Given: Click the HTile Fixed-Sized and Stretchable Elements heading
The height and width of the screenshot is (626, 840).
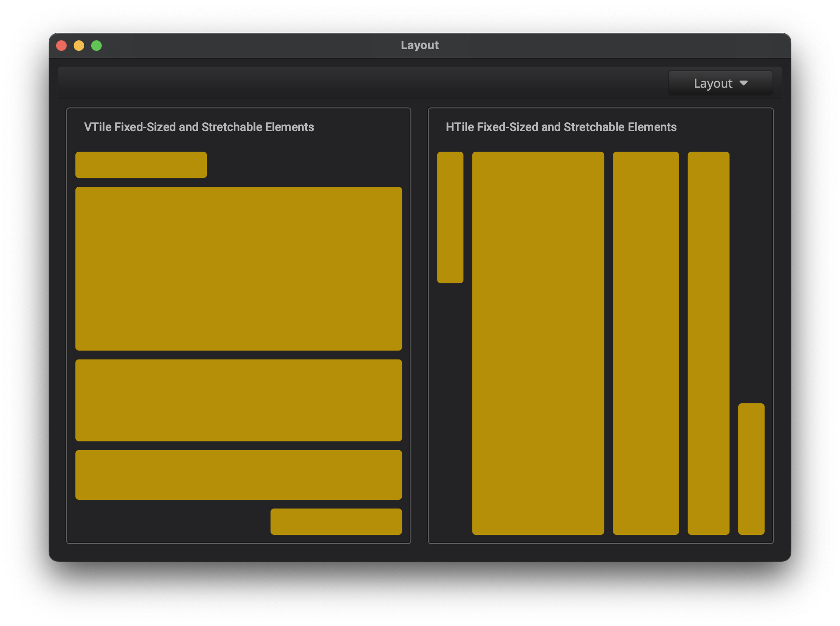Looking at the screenshot, I should click(x=561, y=127).
